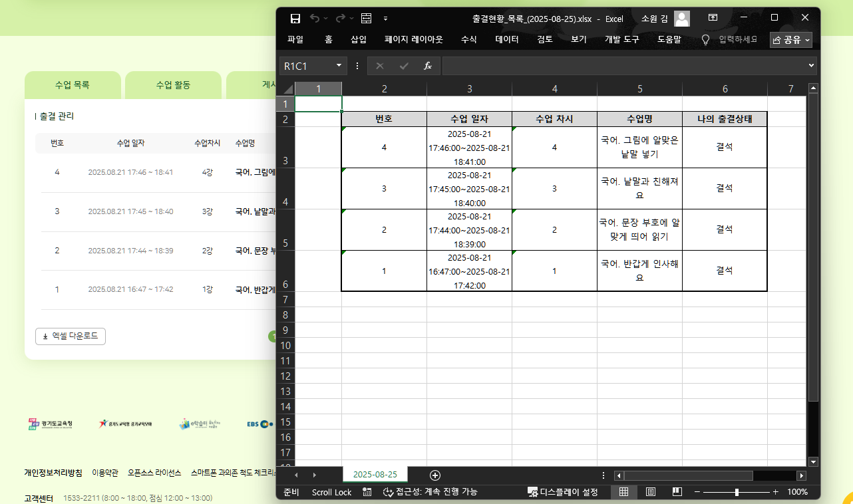Click the 엑셀 다운로드 button

click(71, 336)
